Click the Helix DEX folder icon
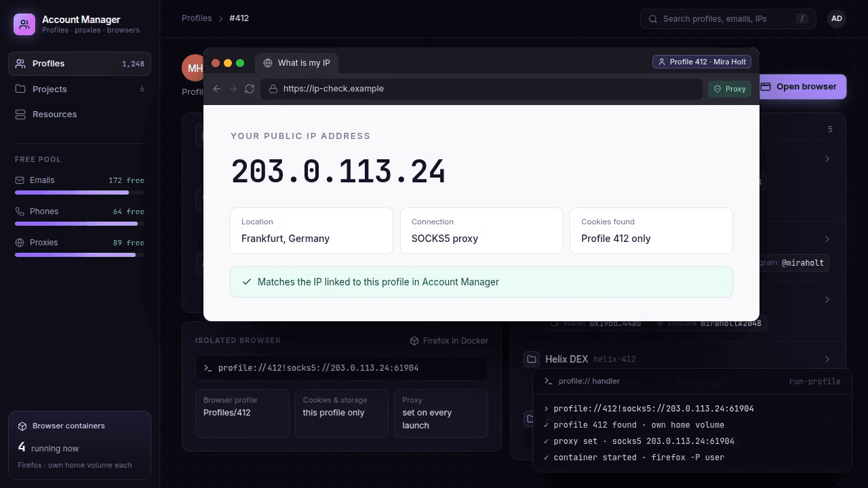This screenshot has height=488, width=868. pos(532,359)
